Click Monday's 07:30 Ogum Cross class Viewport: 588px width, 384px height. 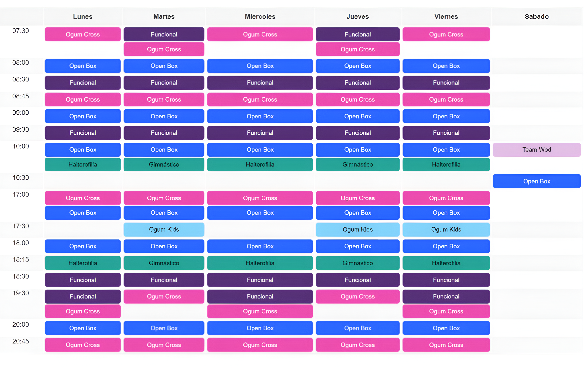tap(83, 34)
